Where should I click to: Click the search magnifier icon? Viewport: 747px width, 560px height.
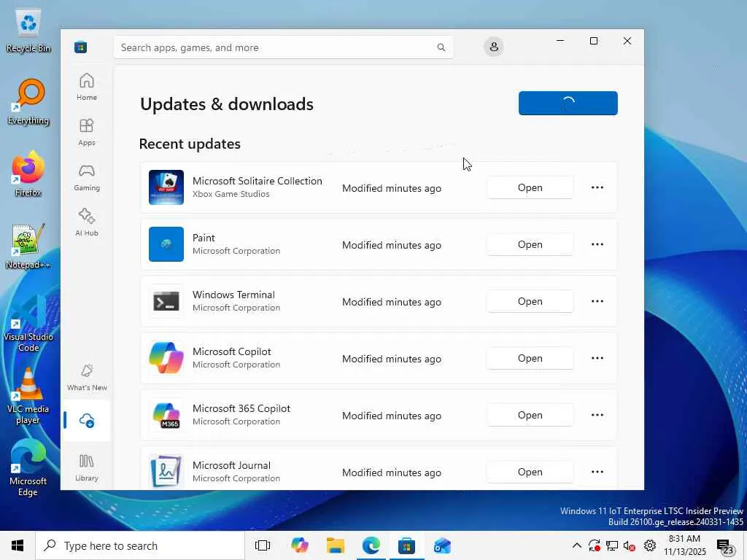(x=441, y=47)
